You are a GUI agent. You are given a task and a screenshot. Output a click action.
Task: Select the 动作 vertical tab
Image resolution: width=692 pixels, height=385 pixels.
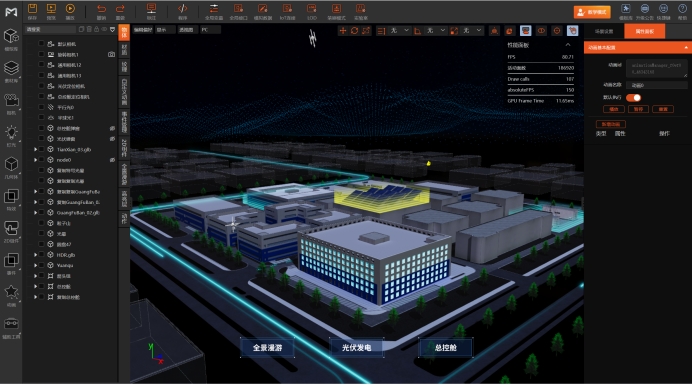pos(124,219)
